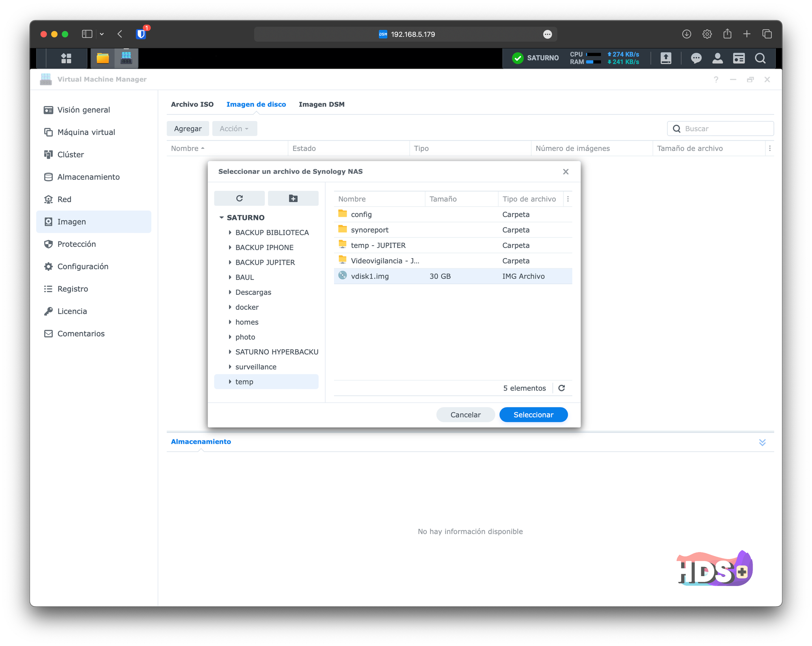Open Red in sidebar
Screen dimensions: 812x646
94,199
